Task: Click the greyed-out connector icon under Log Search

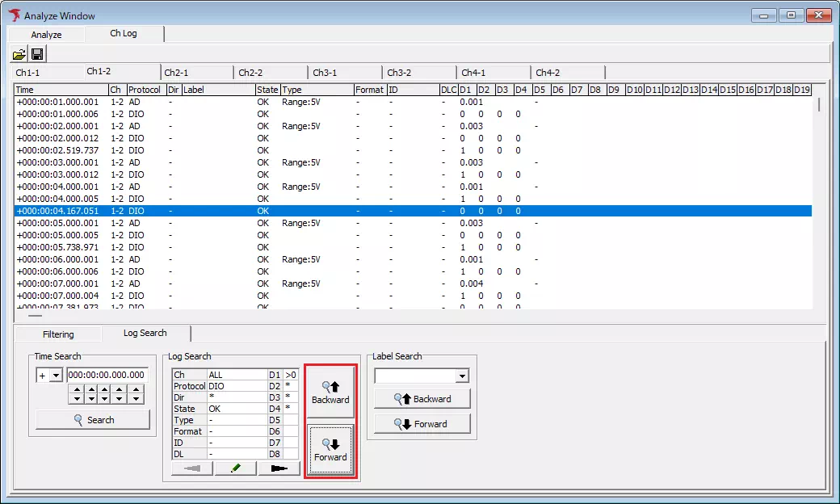Action: coord(192,468)
